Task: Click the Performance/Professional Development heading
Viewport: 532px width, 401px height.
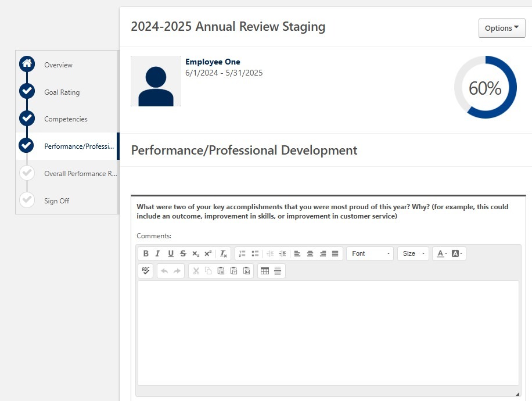Action: pos(245,150)
